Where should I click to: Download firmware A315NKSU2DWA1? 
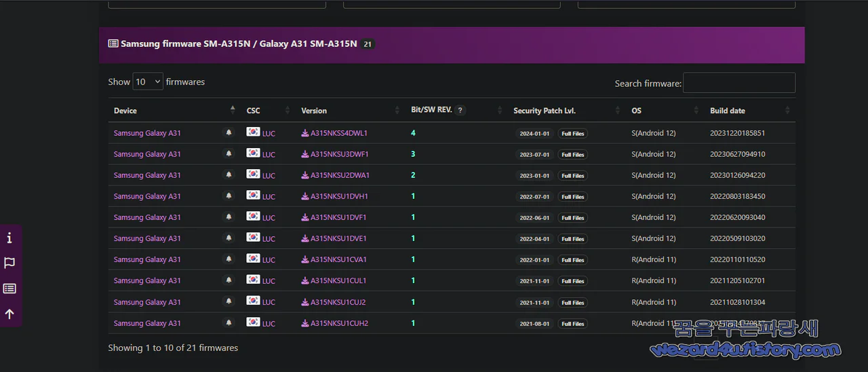(x=336, y=175)
